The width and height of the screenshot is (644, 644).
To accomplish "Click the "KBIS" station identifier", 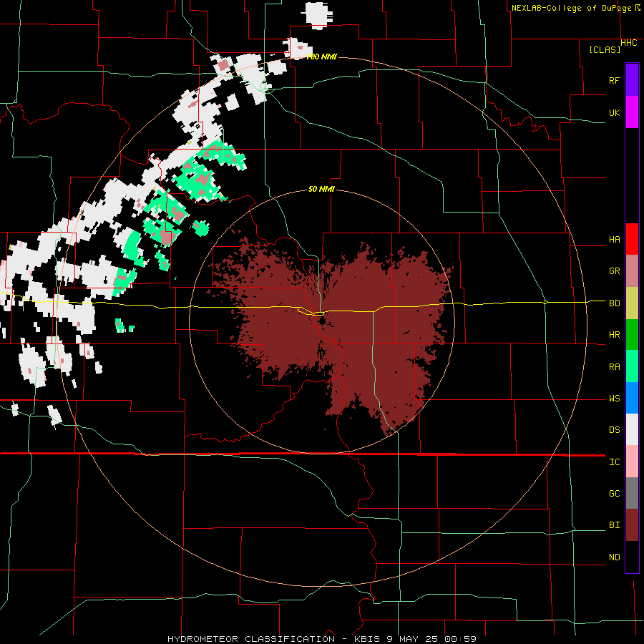I will 368,639.
